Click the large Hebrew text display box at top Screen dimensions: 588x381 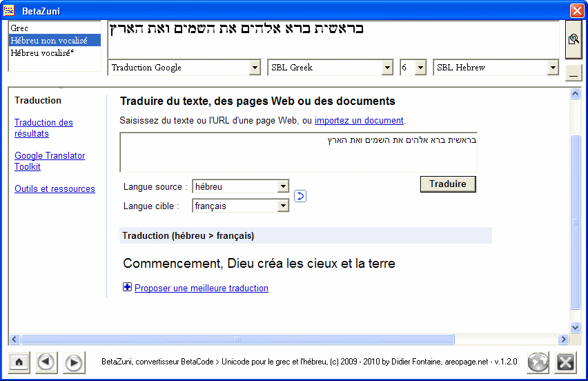(x=334, y=39)
